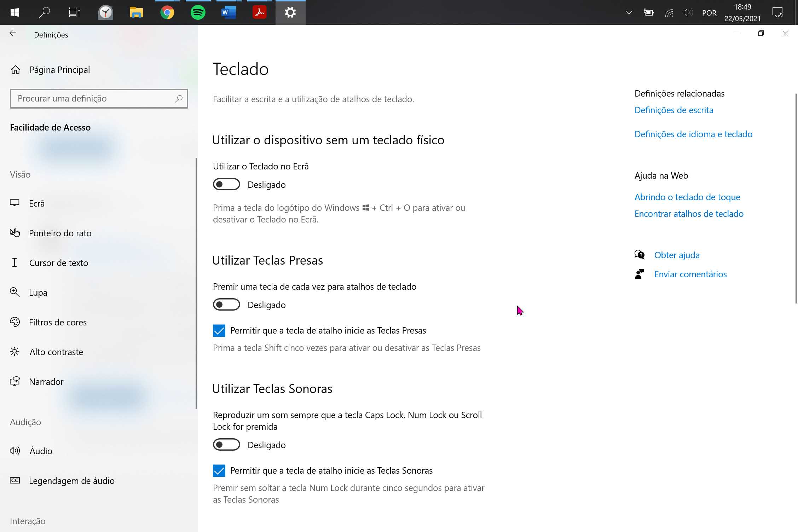The image size is (798, 532).
Task: Launch Adobe Acrobat from taskbar
Action: (259, 13)
